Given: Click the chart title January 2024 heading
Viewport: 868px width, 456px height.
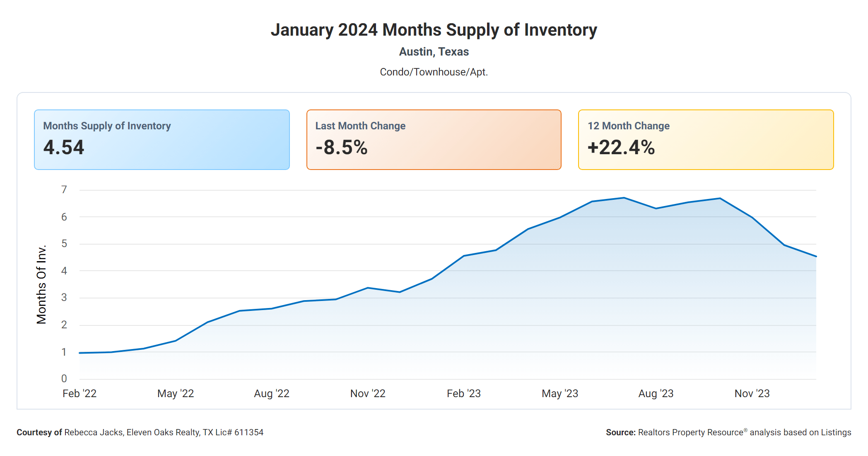Looking at the screenshot, I should (x=434, y=30).
